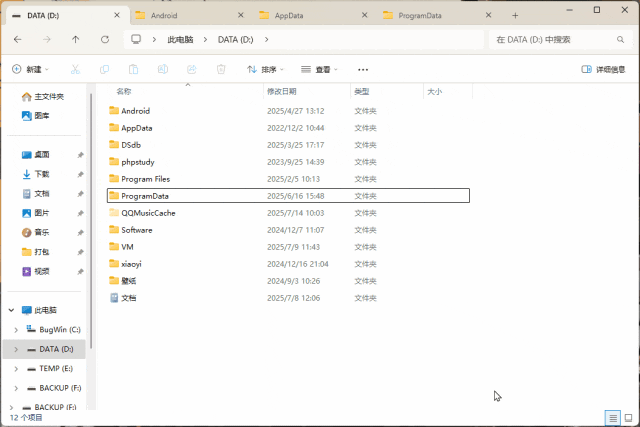The height and width of the screenshot is (427, 640).
Task: Click the search magnifier icon
Action: pos(620,40)
